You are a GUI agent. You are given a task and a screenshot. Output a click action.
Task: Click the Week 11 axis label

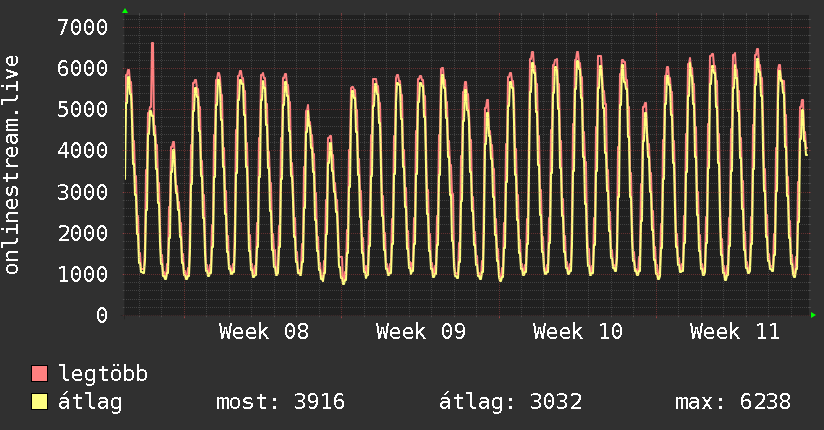point(735,332)
